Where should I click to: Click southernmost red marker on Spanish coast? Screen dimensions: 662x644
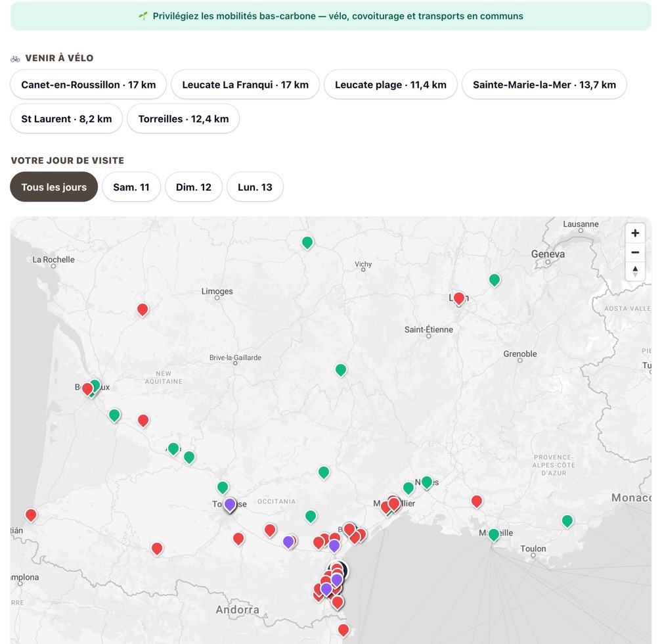(343, 630)
